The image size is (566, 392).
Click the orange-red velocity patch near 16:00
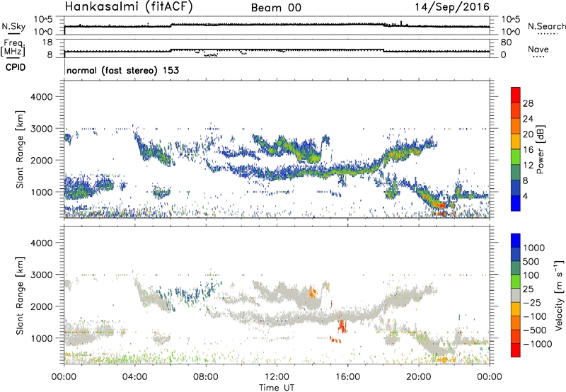pyautogui.click(x=342, y=325)
